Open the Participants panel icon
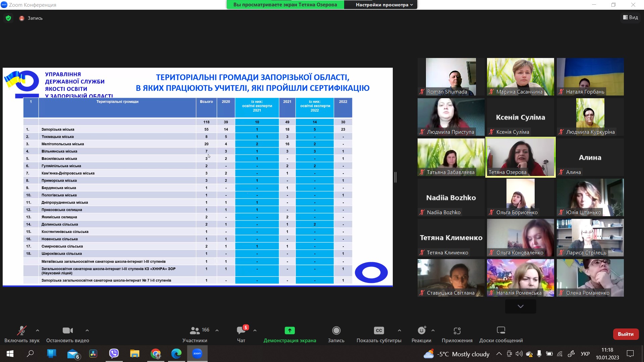 click(195, 331)
